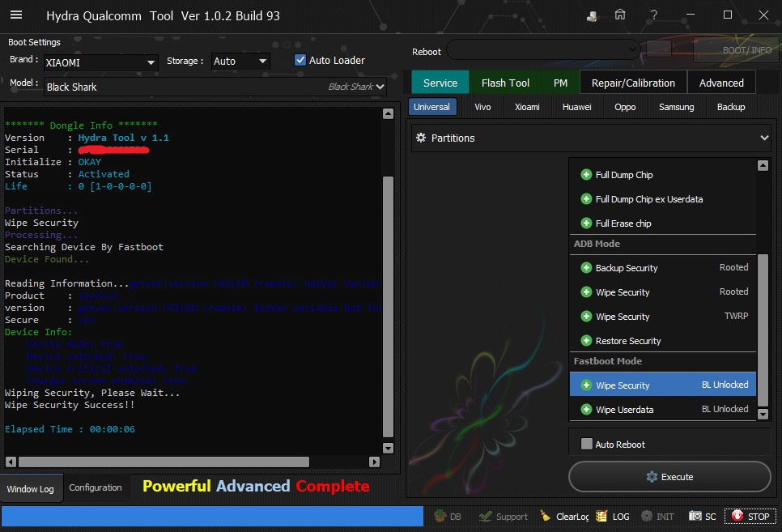Open the LOG notepad icon
This screenshot has width=782, height=532.
tap(601, 516)
